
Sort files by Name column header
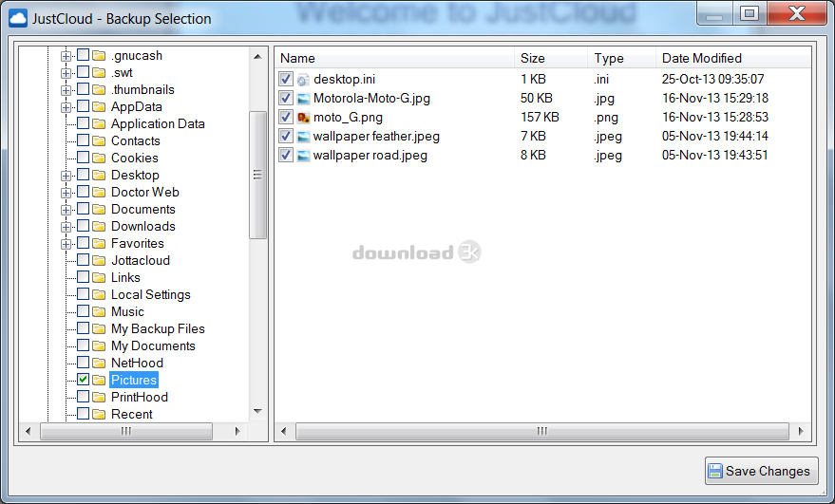click(x=394, y=58)
